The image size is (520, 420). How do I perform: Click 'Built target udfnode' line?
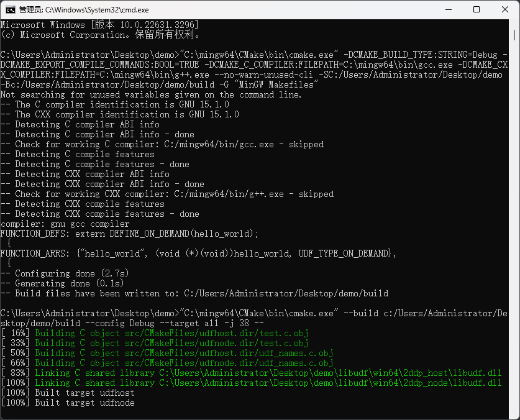click(68, 403)
